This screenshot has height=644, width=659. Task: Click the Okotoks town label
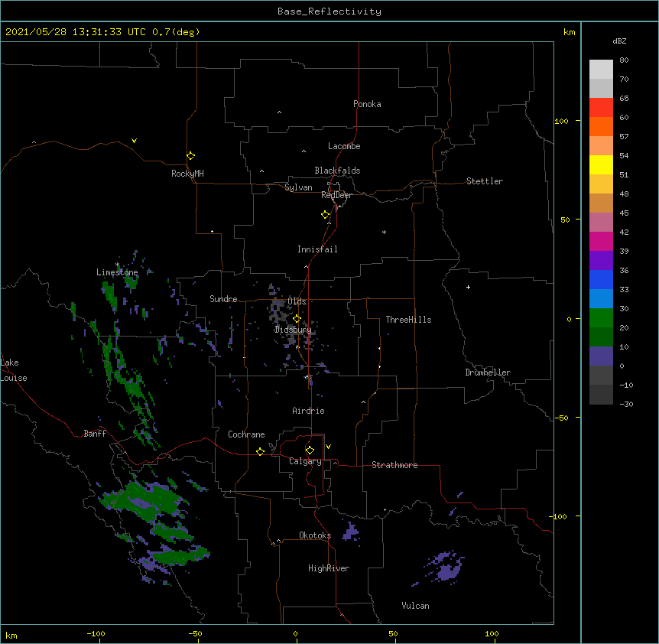315,535
